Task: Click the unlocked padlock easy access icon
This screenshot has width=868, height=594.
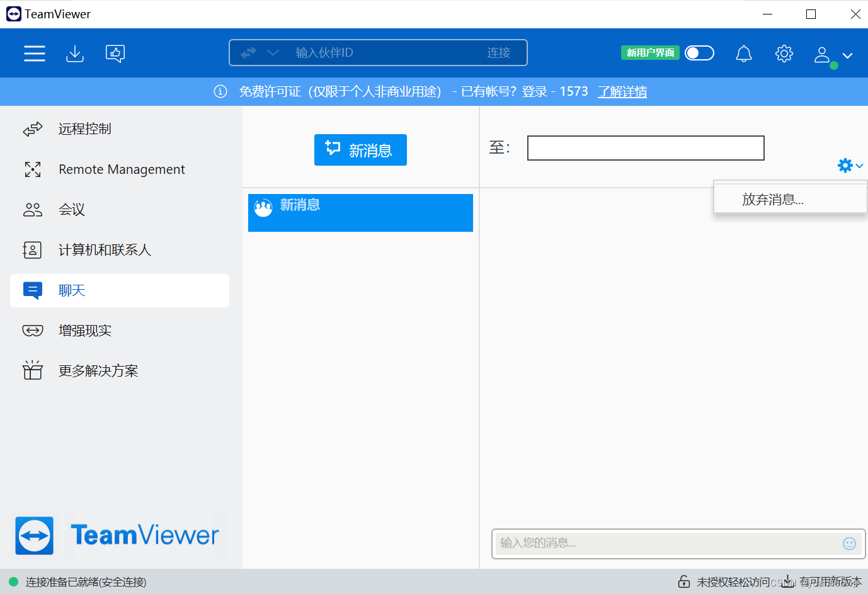Action: pos(684,581)
